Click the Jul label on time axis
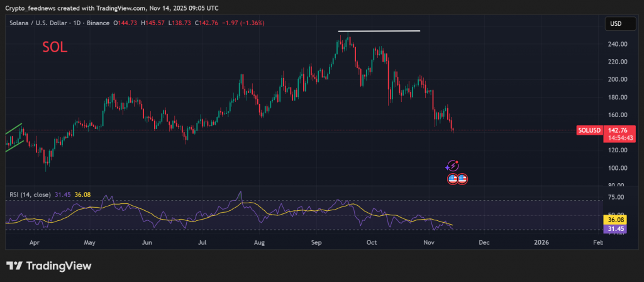Screen dimensions: 644x282 pos(203,242)
